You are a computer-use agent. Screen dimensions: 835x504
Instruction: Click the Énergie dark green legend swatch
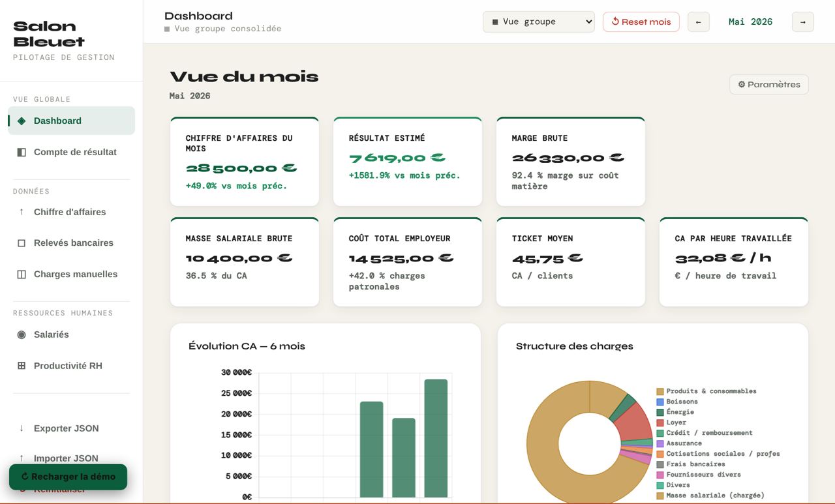pyautogui.click(x=660, y=412)
